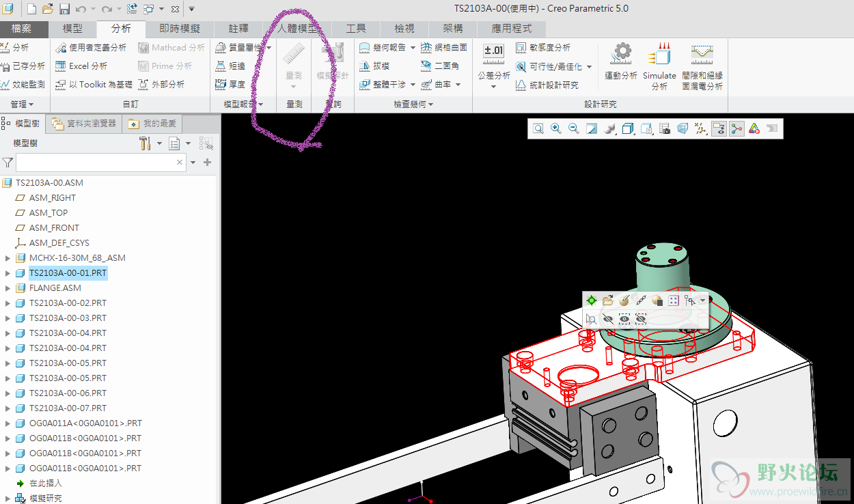Toggle spin center display in view toolbar
Viewport: 854px width, 504px height.
(736, 128)
